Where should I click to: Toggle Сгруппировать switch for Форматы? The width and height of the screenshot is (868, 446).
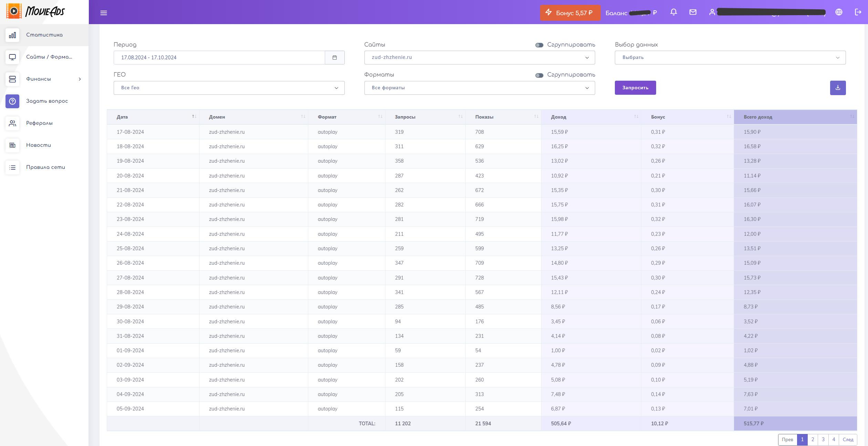(539, 75)
